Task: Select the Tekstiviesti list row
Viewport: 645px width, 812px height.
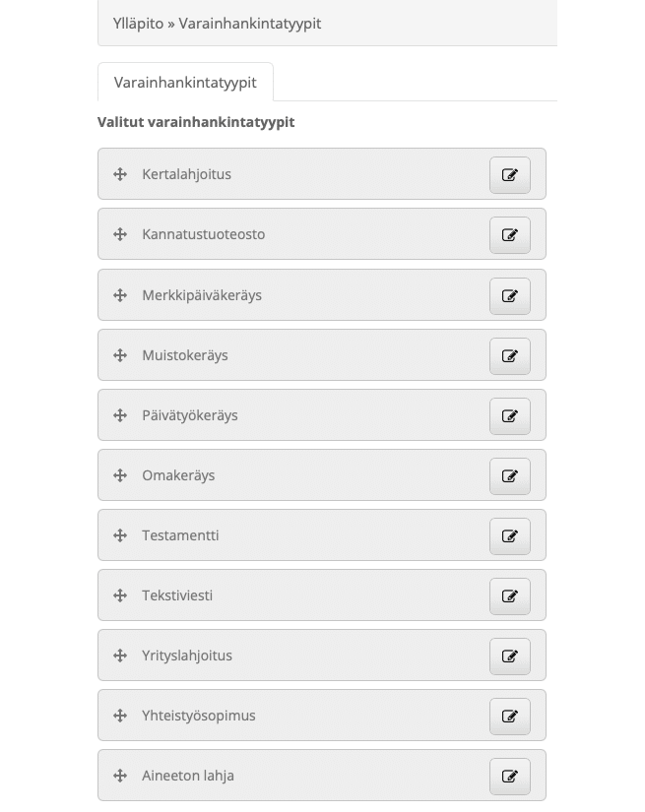Action: 295,595
